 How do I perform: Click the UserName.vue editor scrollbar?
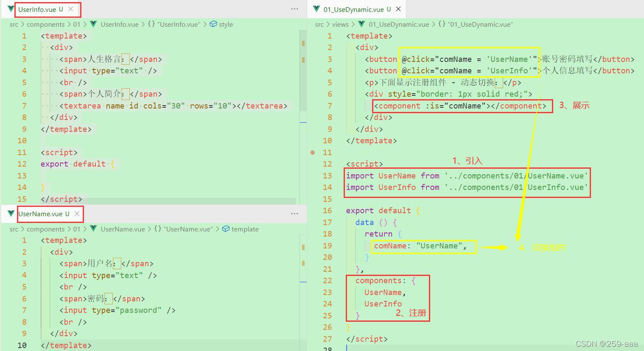pos(303,292)
